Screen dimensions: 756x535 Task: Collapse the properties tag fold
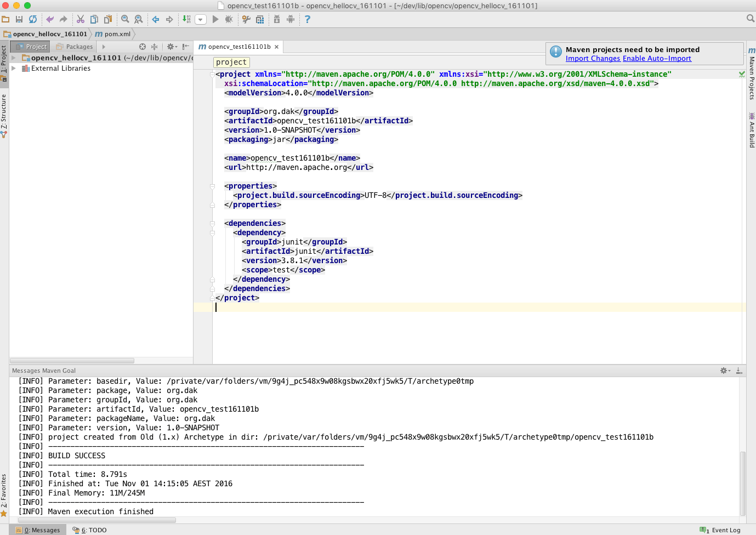(x=212, y=186)
